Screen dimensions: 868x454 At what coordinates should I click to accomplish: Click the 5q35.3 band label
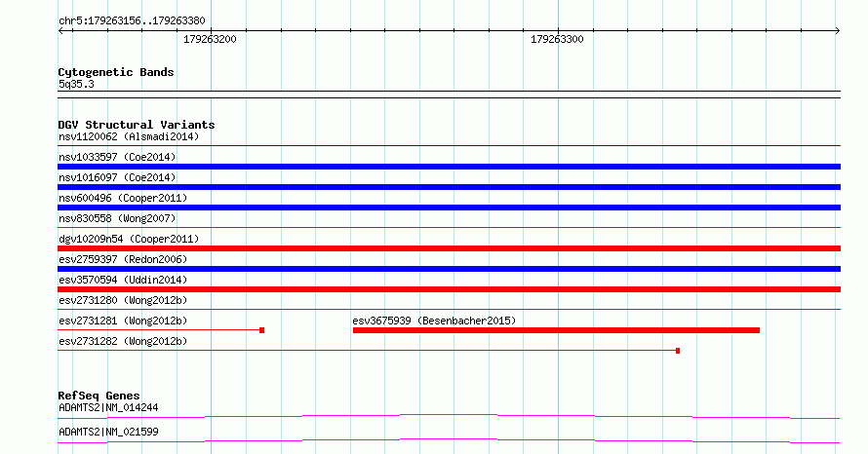pyautogui.click(x=76, y=84)
